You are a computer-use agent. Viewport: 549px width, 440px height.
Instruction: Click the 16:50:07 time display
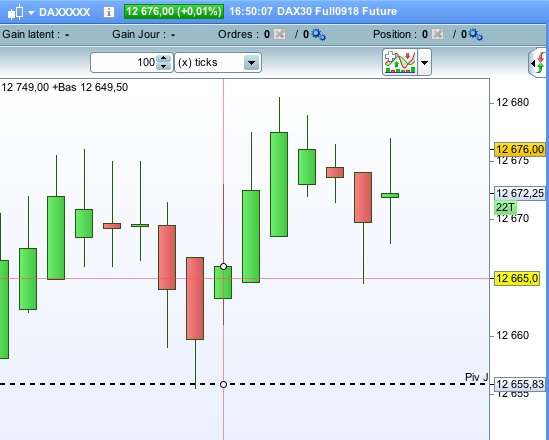[251, 12]
